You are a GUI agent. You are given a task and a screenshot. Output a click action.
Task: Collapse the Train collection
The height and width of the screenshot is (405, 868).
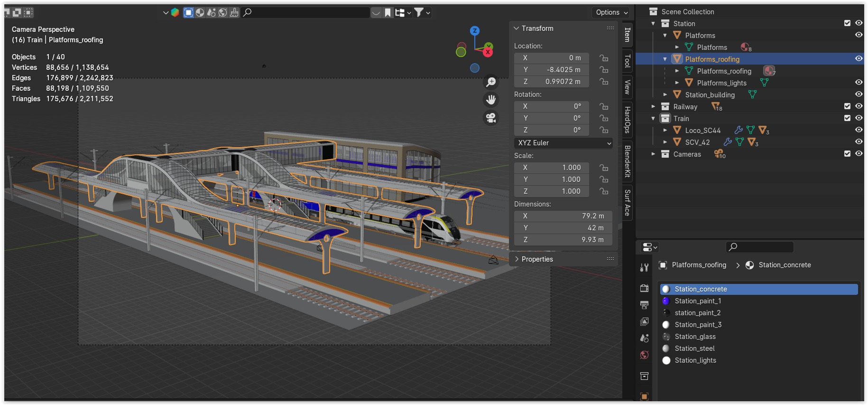653,118
